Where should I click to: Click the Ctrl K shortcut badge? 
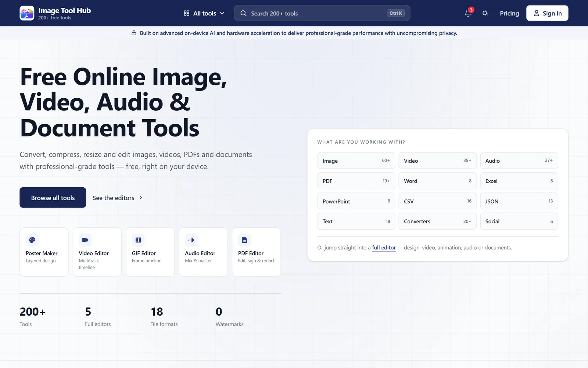(396, 13)
